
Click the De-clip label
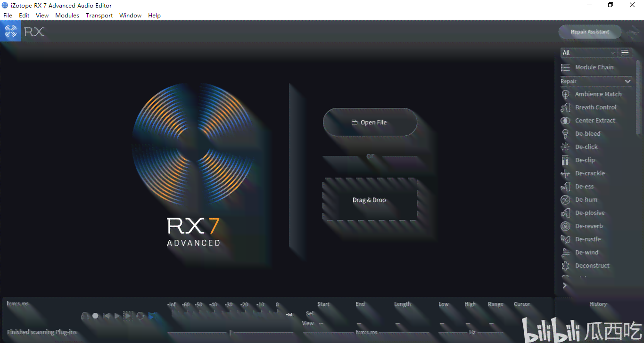click(585, 160)
